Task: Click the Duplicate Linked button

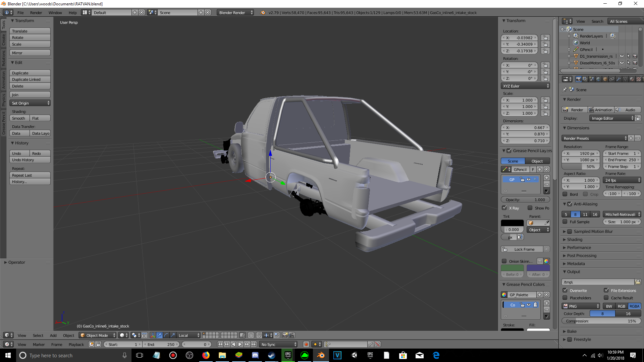Action: pyautogui.click(x=30, y=79)
